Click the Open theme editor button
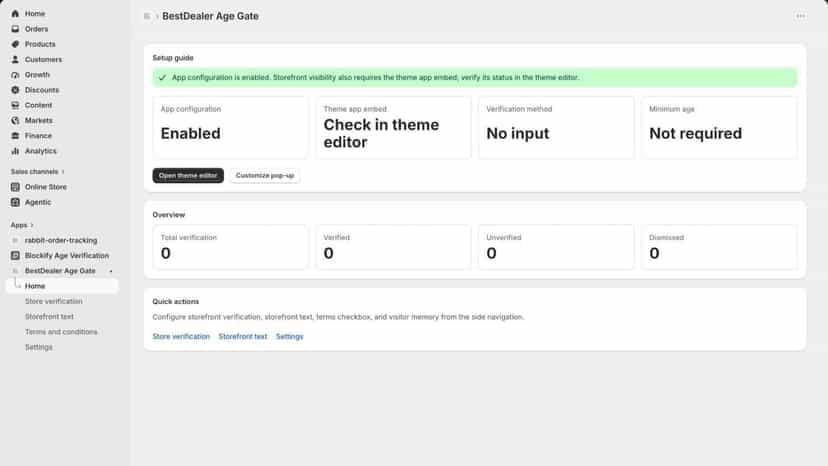The height and width of the screenshot is (466, 828). 188,175
